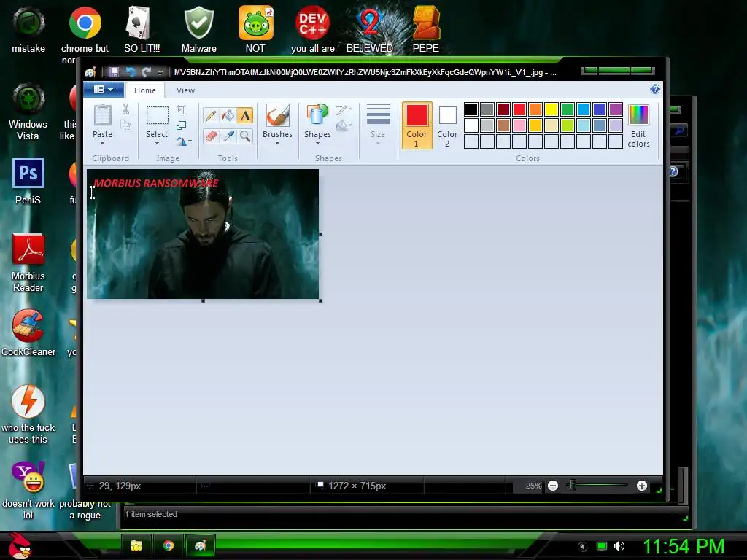Click Angry Birds start button
This screenshot has height=560, width=747.
pyautogui.click(x=20, y=545)
